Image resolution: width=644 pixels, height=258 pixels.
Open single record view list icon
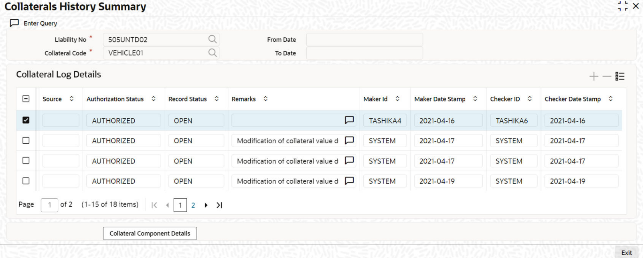click(x=620, y=76)
